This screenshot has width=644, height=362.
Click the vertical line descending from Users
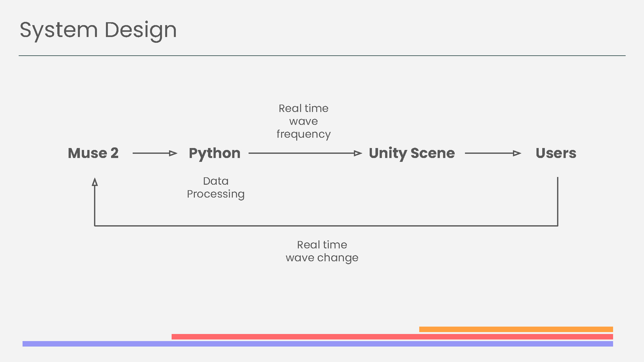pos(557,201)
